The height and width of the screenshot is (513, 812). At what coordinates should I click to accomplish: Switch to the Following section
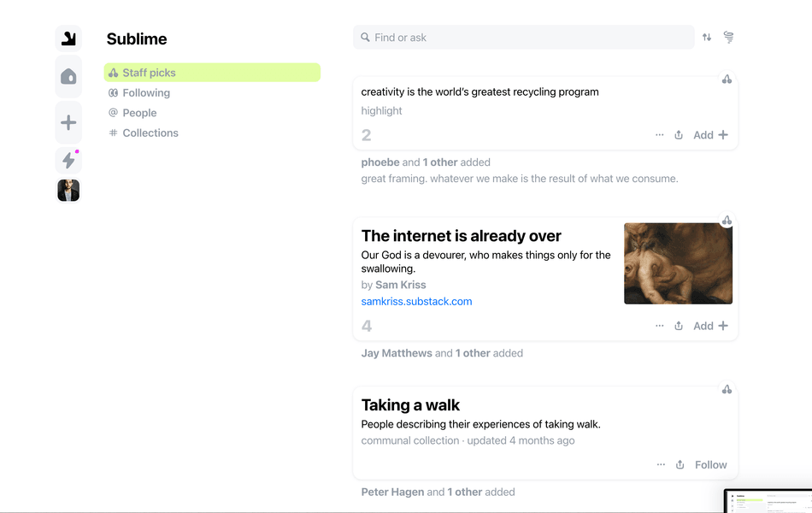[x=146, y=93]
